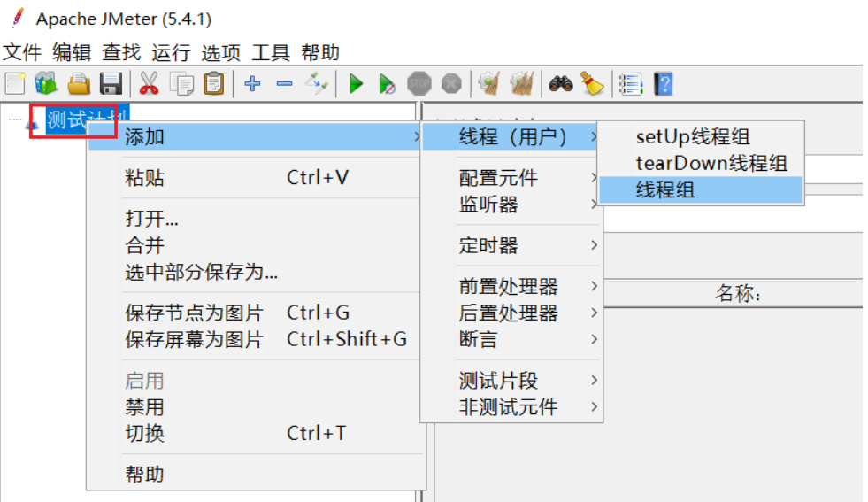Click the Shutdown test icon
The image size is (868, 502).
(x=451, y=84)
